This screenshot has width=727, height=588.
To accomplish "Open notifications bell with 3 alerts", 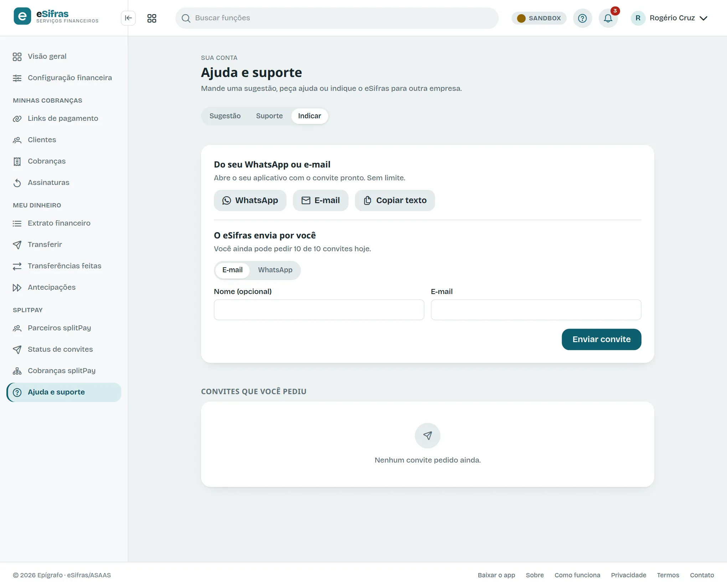I will [x=608, y=18].
